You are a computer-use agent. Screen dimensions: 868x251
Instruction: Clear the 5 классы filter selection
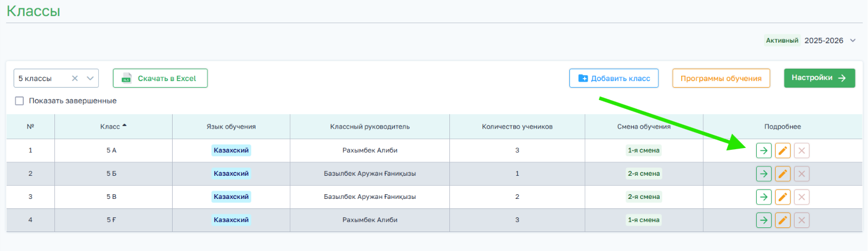[x=75, y=78]
